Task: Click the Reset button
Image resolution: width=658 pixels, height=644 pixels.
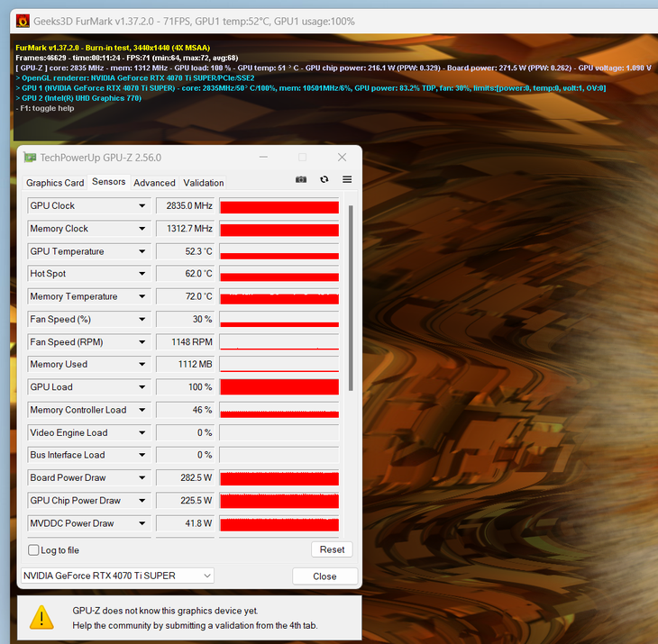Action: [332, 549]
